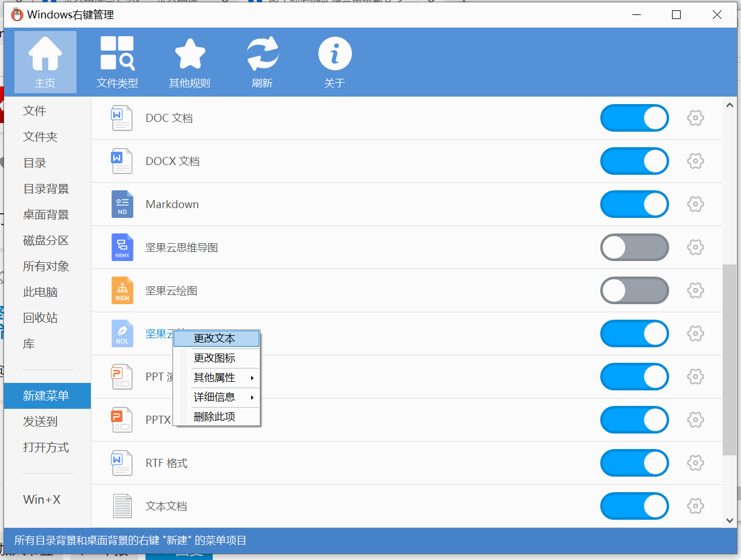This screenshot has width=741, height=560.
Task: Click settings gear for 文本文档 row
Action: point(695,506)
